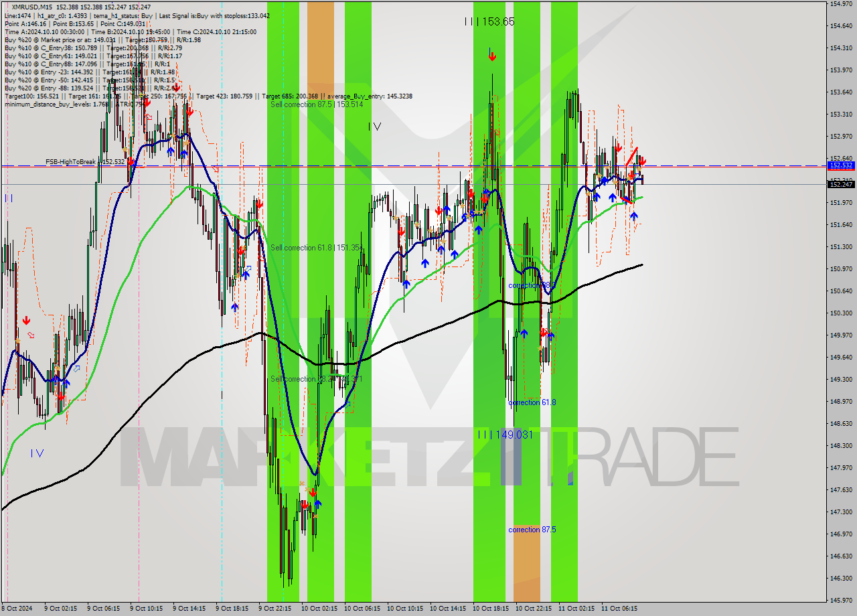Click the 150.640 price axis label
Viewport: 857px width, 616px height.
pyautogui.click(x=842, y=291)
